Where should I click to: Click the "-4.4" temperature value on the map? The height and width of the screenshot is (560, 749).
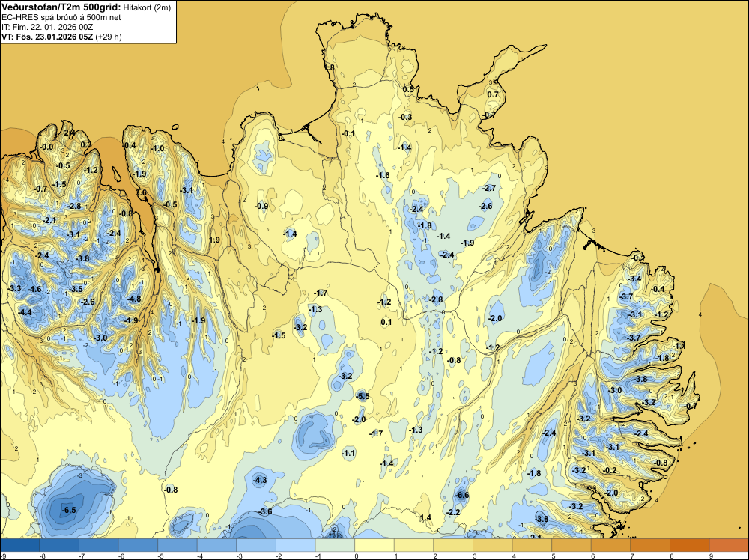click(25, 312)
